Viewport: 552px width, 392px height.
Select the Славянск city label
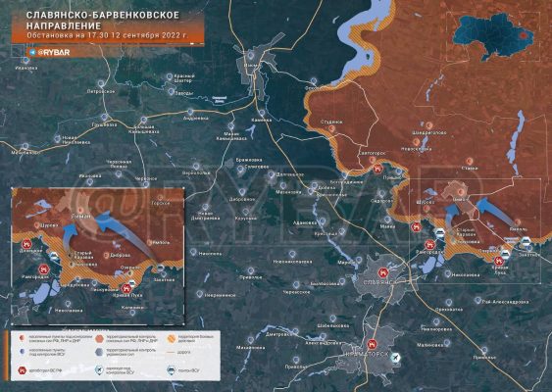point(380,282)
